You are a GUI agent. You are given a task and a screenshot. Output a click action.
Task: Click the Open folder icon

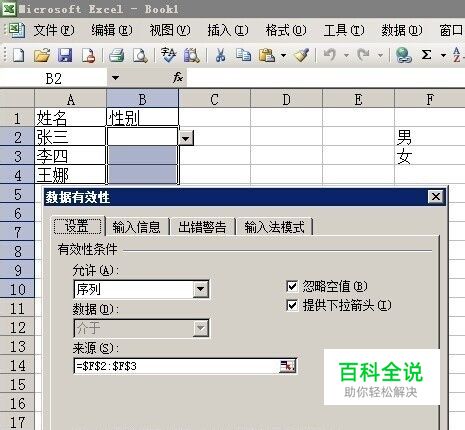click(42, 55)
